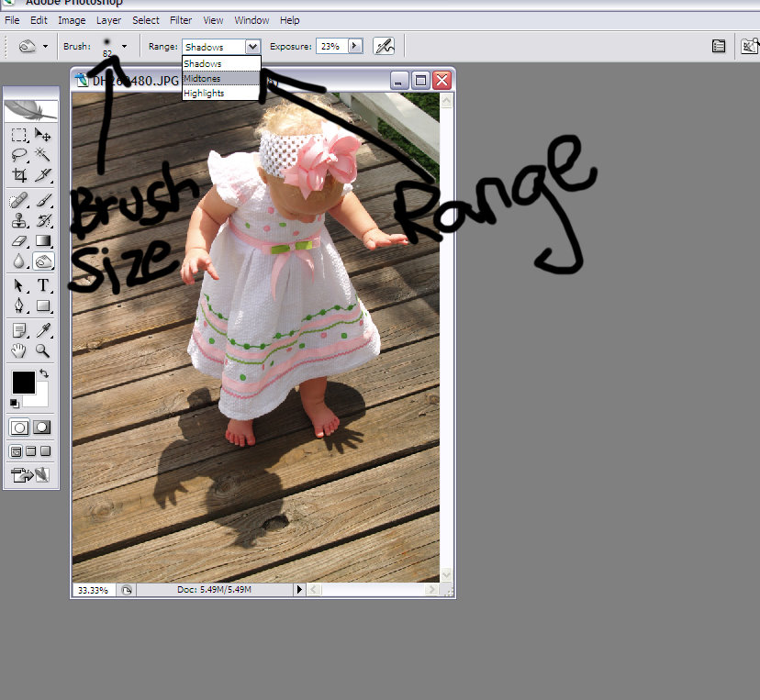This screenshot has width=760, height=700.
Task: Select the Eraser tool
Action: pos(19,240)
